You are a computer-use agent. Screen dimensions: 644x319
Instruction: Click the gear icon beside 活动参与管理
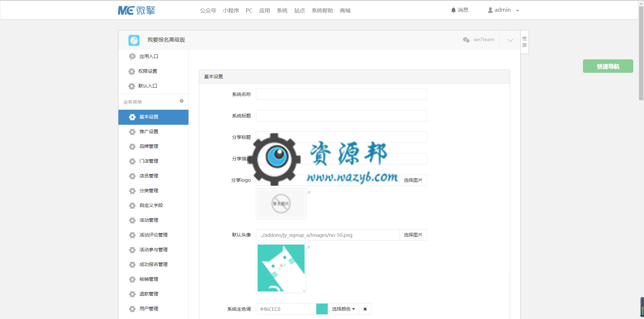(x=132, y=250)
